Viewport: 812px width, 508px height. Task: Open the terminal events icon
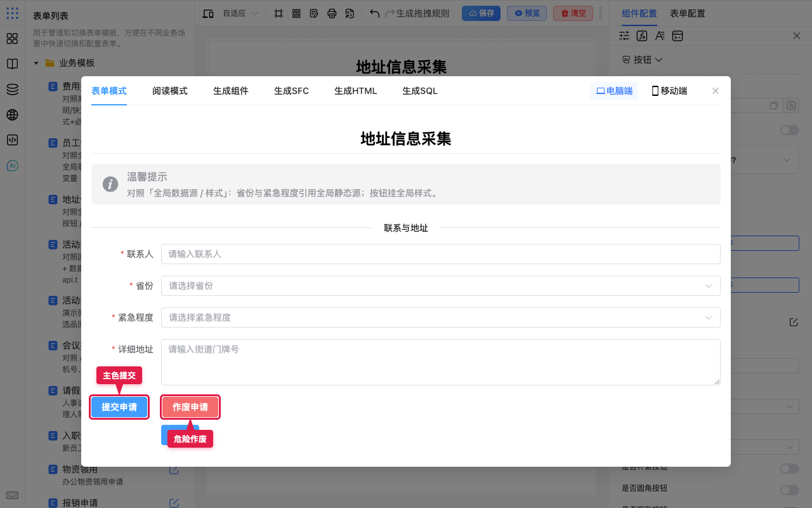tap(678, 36)
